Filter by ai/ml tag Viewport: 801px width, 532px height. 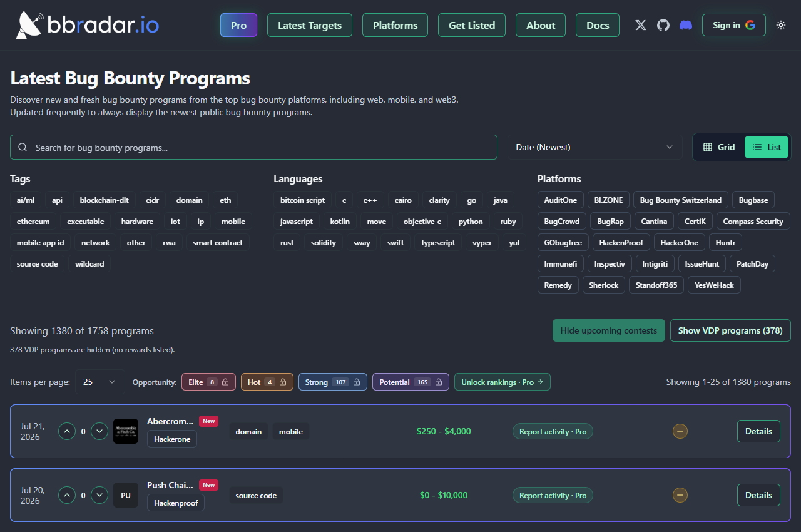[26, 200]
